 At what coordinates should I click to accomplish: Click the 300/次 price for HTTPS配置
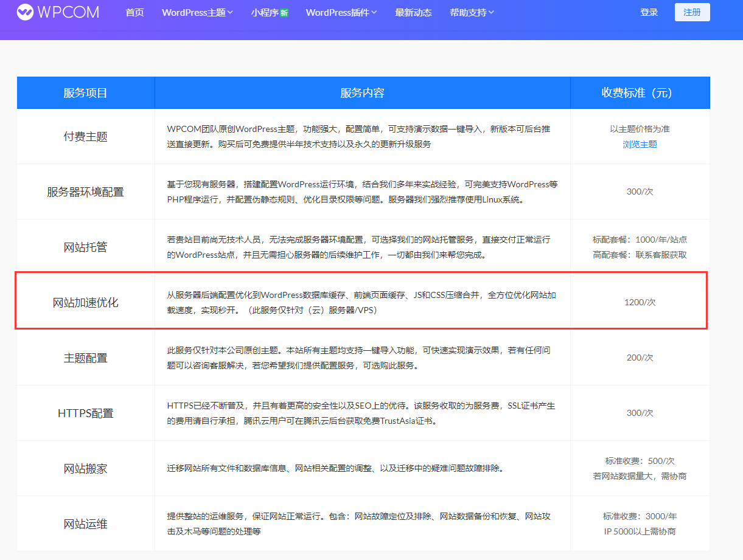(640, 413)
